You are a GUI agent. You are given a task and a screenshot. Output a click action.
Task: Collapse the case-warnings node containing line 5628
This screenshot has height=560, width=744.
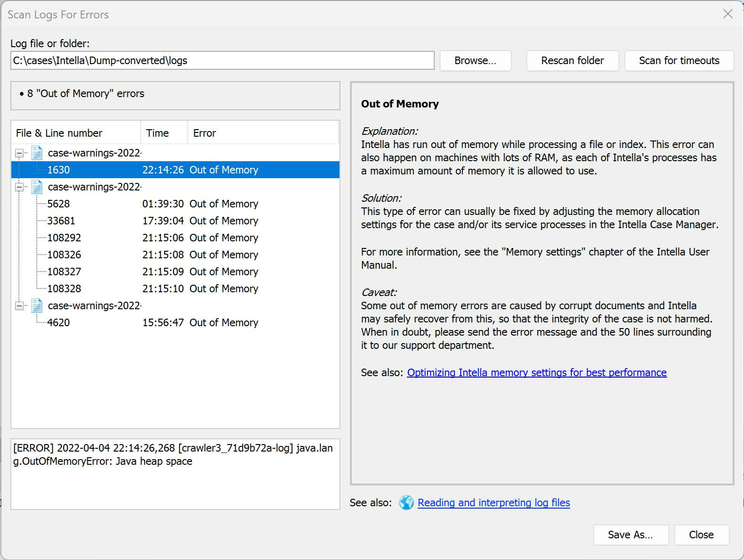(19, 187)
